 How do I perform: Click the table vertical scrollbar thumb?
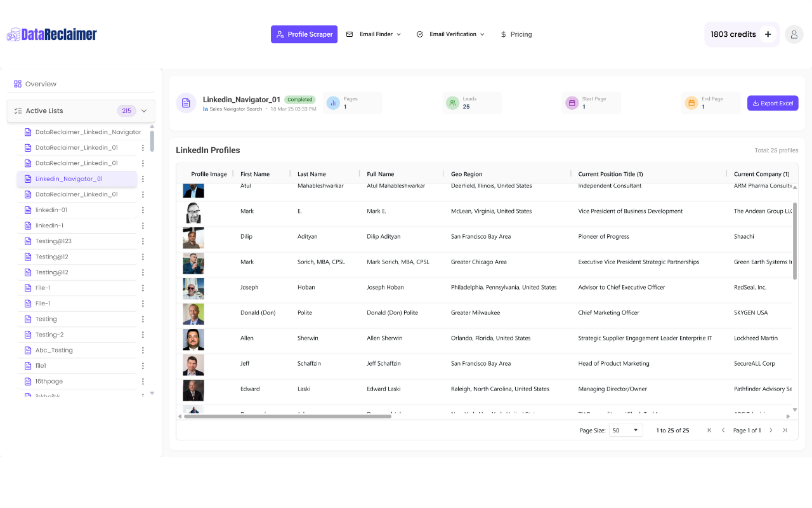pos(795,241)
